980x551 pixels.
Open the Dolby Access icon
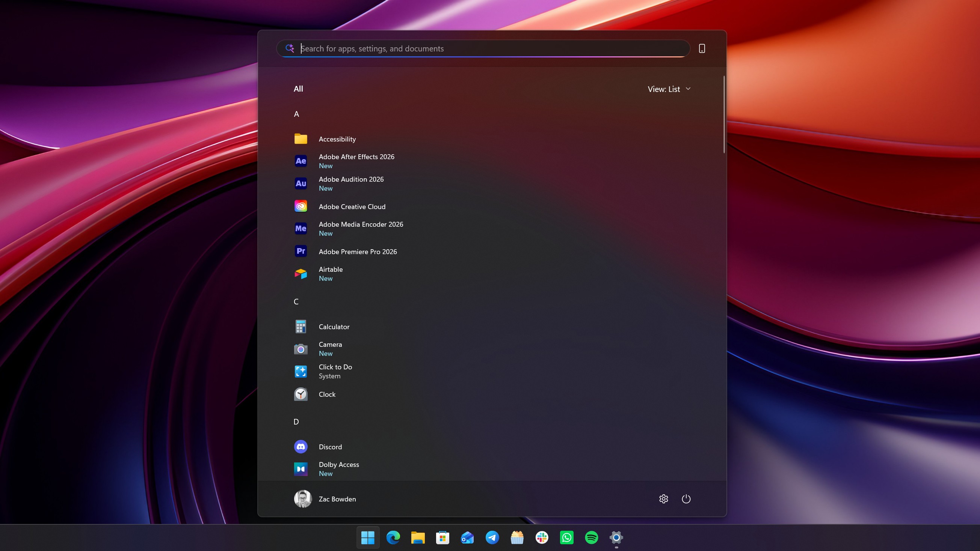tap(300, 469)
